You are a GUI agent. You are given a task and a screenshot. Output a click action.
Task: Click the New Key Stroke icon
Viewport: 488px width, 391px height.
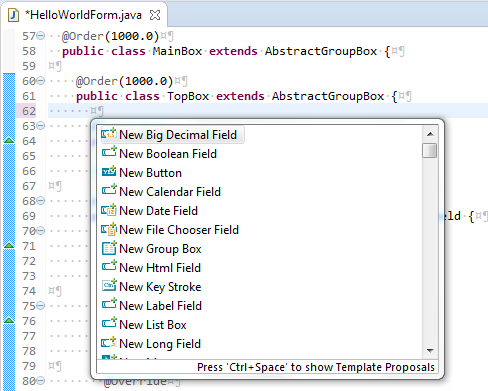[x=109, y=286]
